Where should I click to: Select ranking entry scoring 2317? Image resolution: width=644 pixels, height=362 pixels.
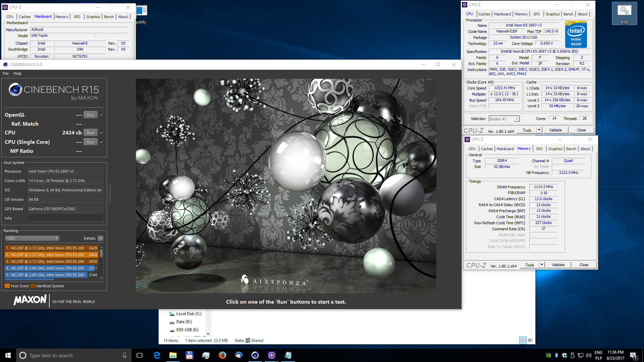tap(51, 268)
